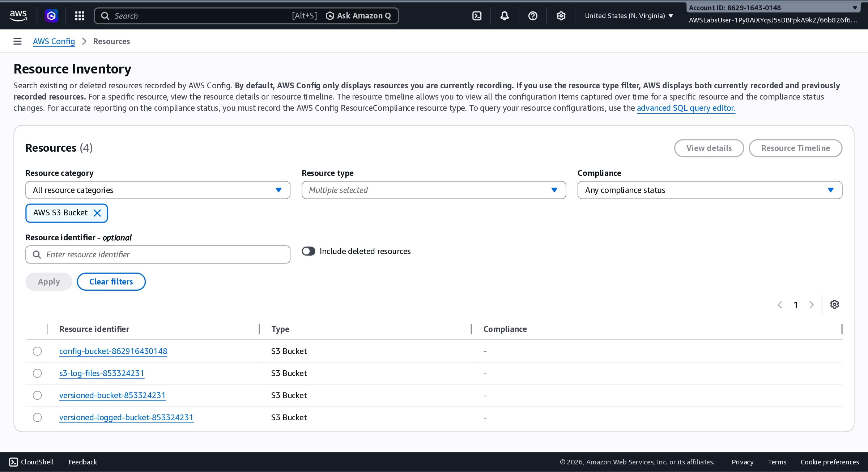Toggle Include deleted resources switch
868x472 pixels.
click(309, 251)
